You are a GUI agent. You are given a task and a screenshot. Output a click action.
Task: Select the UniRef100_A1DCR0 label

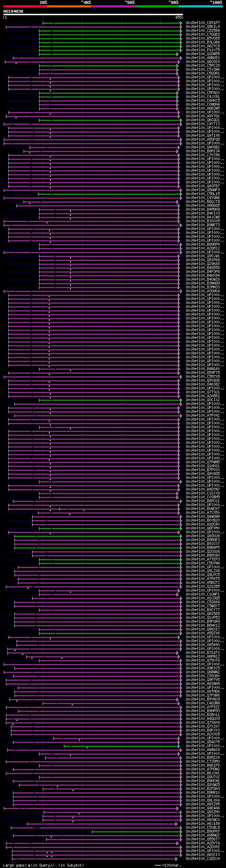203,524
